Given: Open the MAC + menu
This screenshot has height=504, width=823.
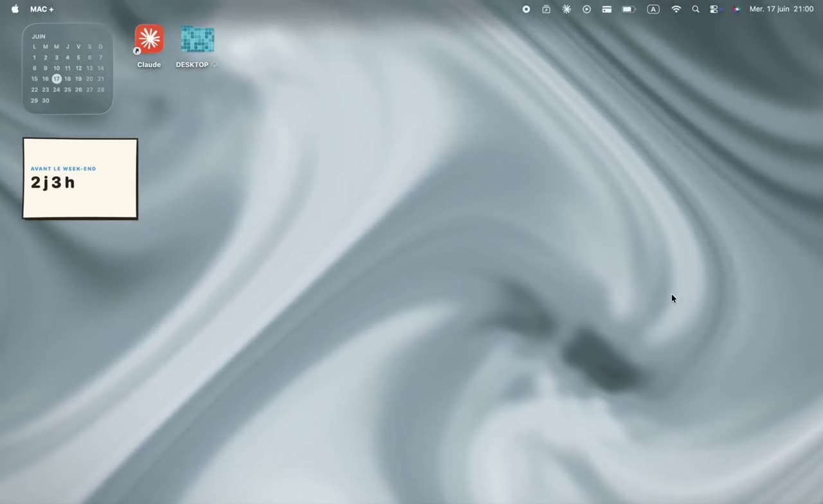Looking at the screenshot, I should click(x=42, y=9).
